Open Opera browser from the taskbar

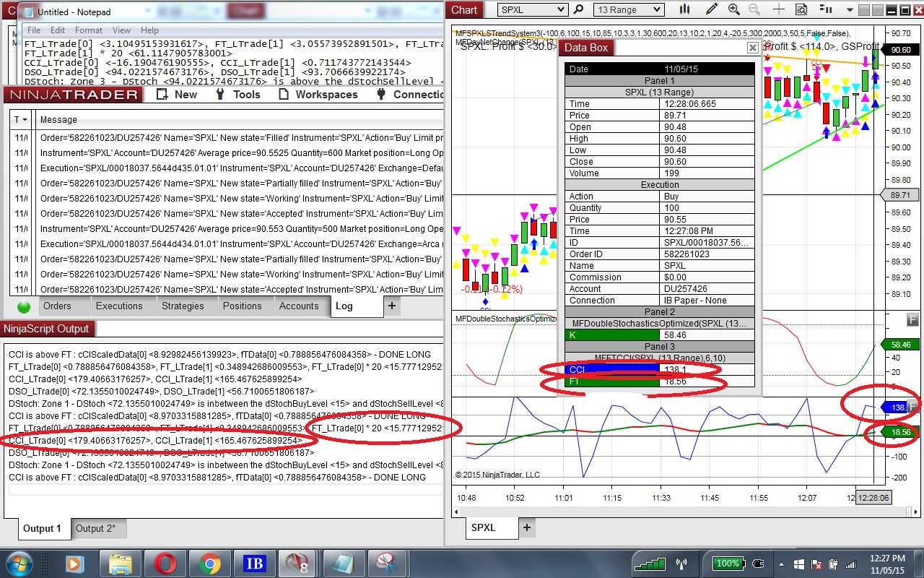tap(165, 564)
